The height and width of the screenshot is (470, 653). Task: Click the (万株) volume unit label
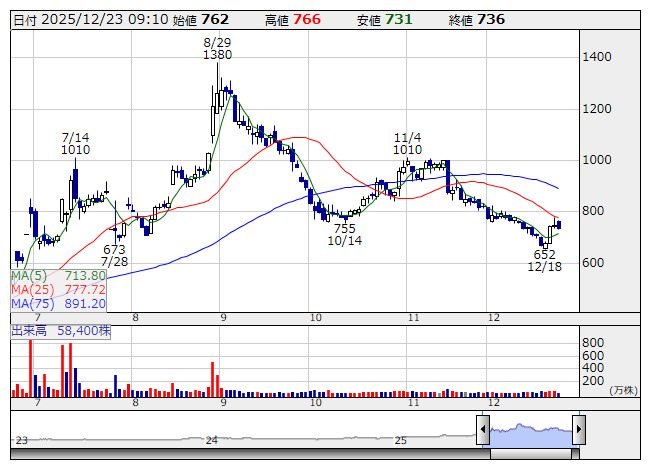point(623,390)
